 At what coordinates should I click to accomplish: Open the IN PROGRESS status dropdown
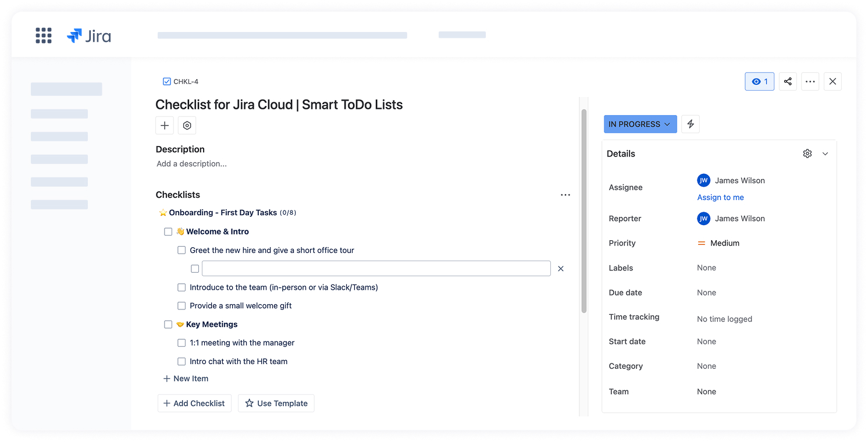(640, 124)
